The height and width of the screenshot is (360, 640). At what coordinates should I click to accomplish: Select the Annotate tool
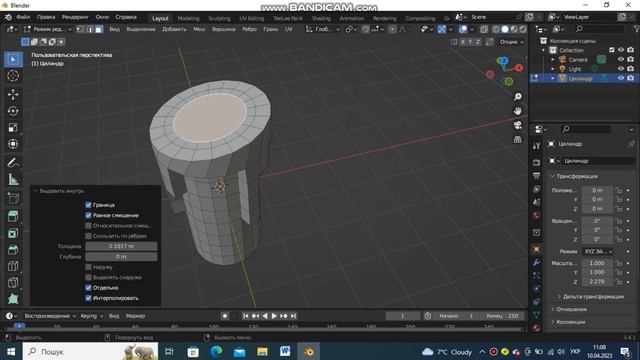click(x=13, y=162)
